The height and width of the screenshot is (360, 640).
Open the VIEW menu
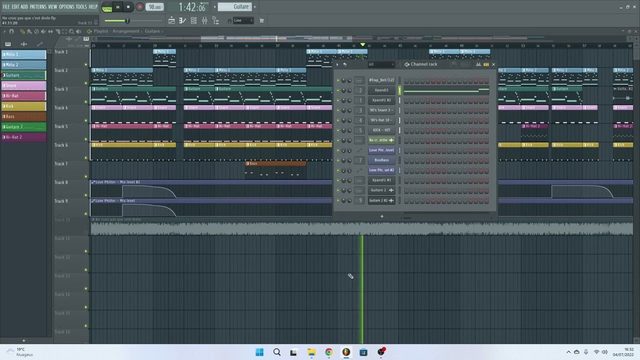click(x=53, y=7)
